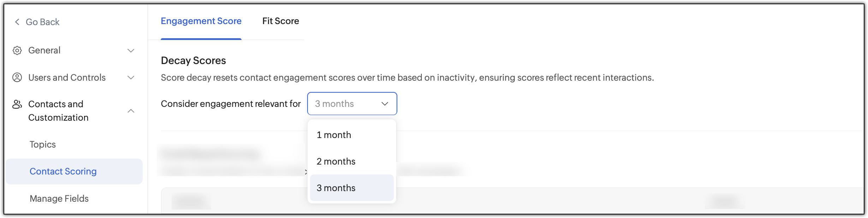Select the 1 month option

[x=352, y=135]
